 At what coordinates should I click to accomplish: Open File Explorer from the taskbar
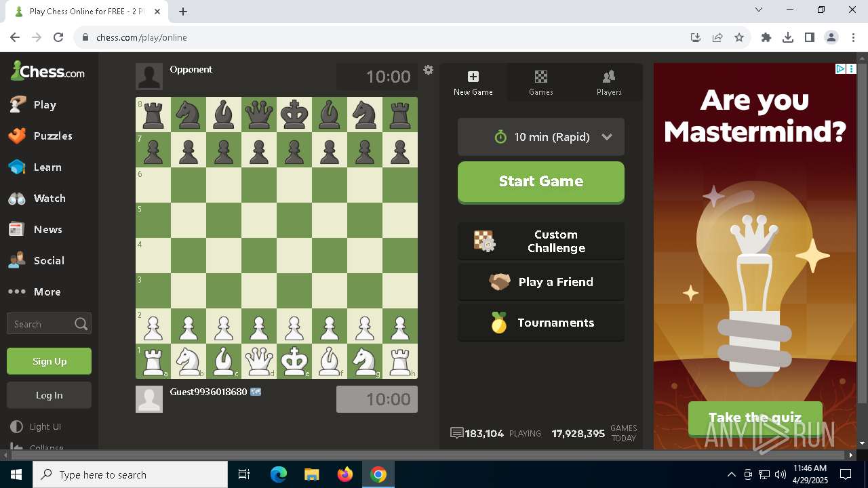tap(312, 474)
